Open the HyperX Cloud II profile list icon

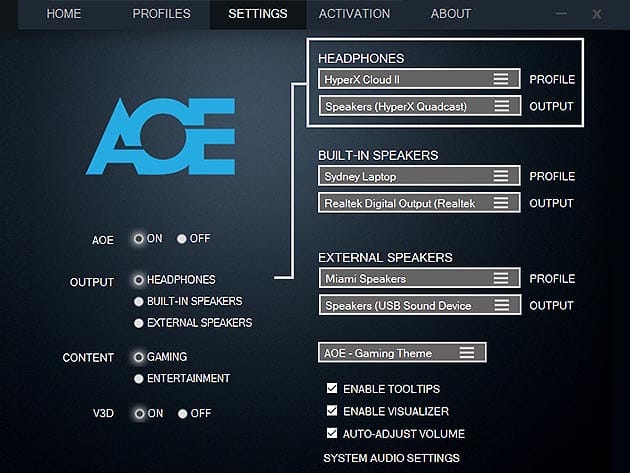pos(502,79)
